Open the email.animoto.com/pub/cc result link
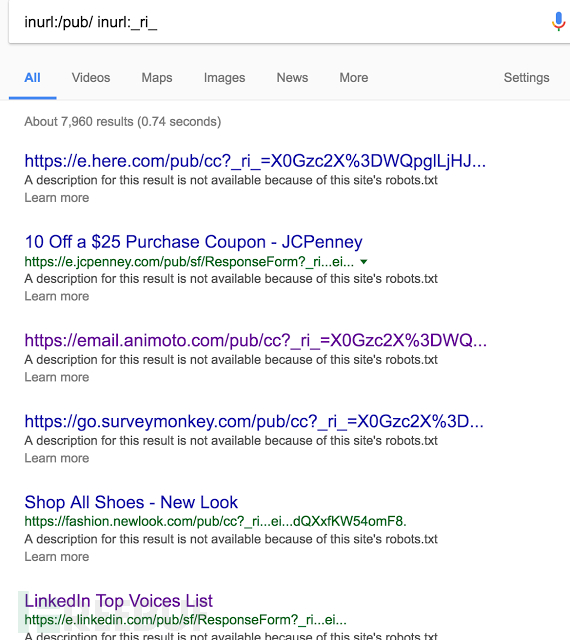Screen dimensions: 570x640 tap(256, 340)
